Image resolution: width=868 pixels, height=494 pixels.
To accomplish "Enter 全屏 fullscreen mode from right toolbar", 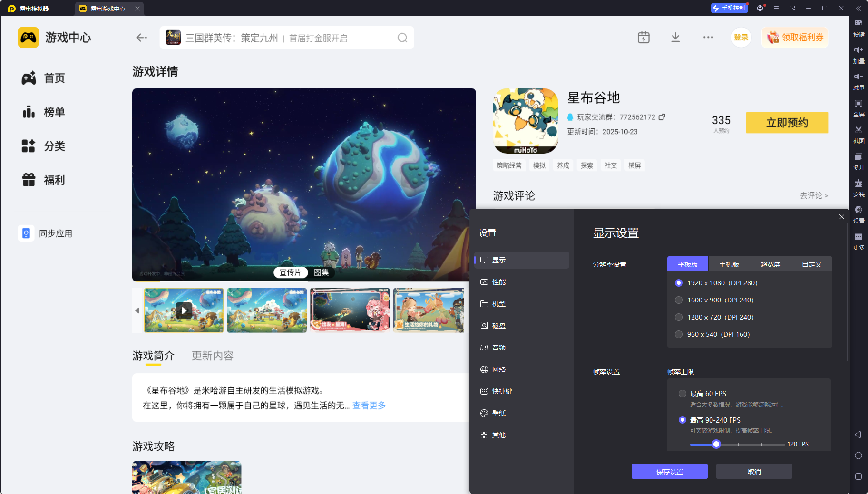I will click(x=858, y=108).
